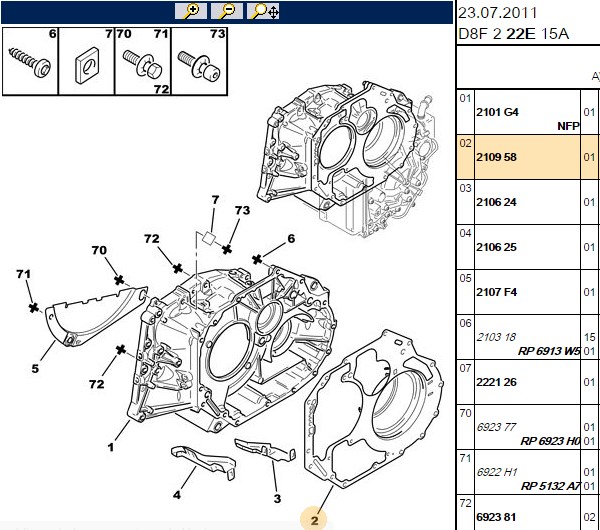Click callout number 70 in diagram
Screen dimensions: 600x530
point(99,250)
